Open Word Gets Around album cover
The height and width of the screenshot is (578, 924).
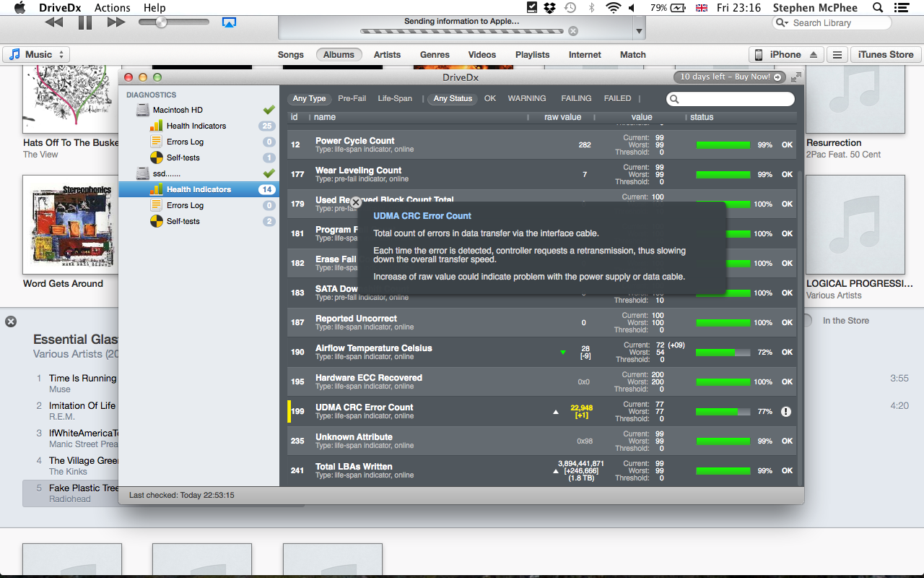click(x=71, y=225)
